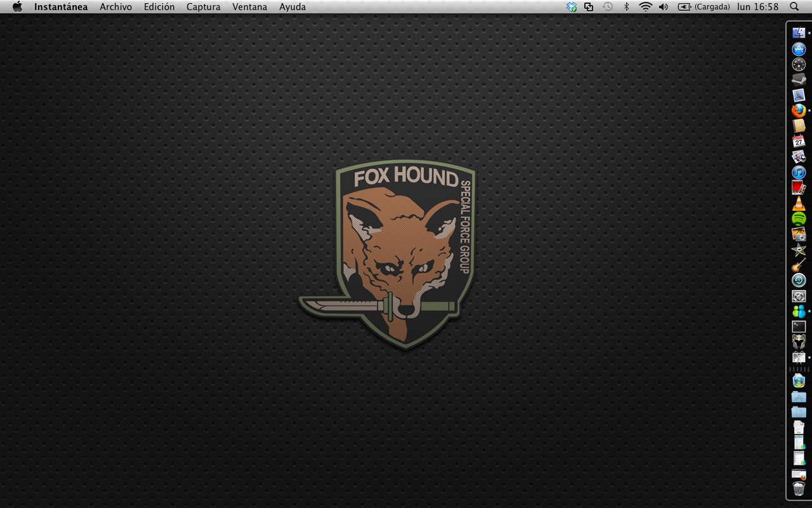Open Time Machine from the Dock
Image resolution: width=812 pixels, height=508 pixels.
(799, 280)
